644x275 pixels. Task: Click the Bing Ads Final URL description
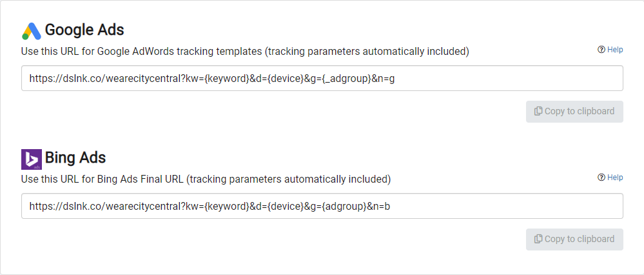[206, 179]
